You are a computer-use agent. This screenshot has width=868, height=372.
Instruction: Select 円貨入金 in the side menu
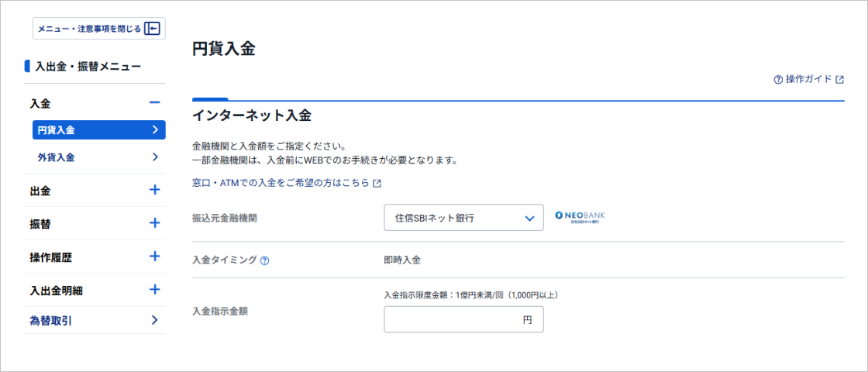click(x=98, y=130)
